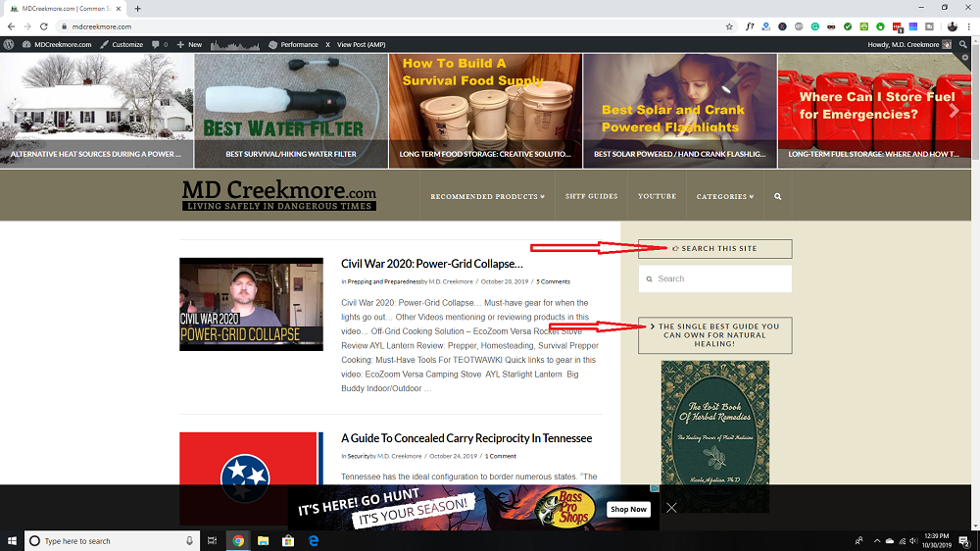This screenshot has width=980, height=551.
Task: Open Civil War 2020 video thumbnail
Action: tap(251, 304)
